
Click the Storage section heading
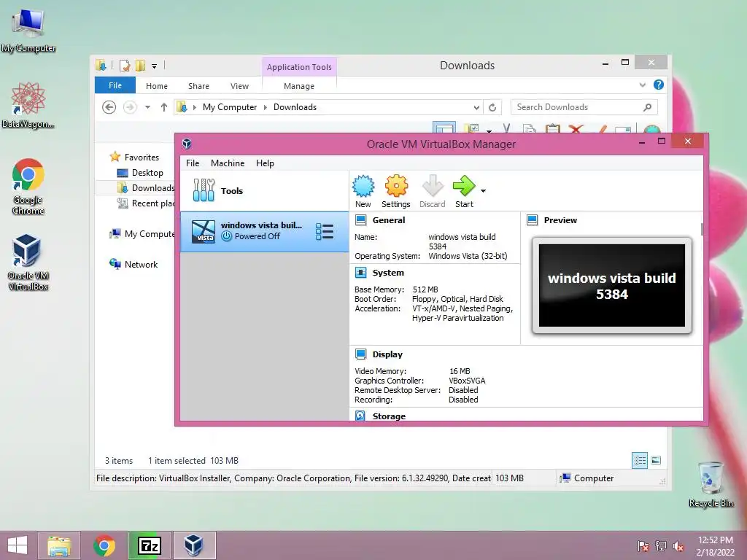389,416
